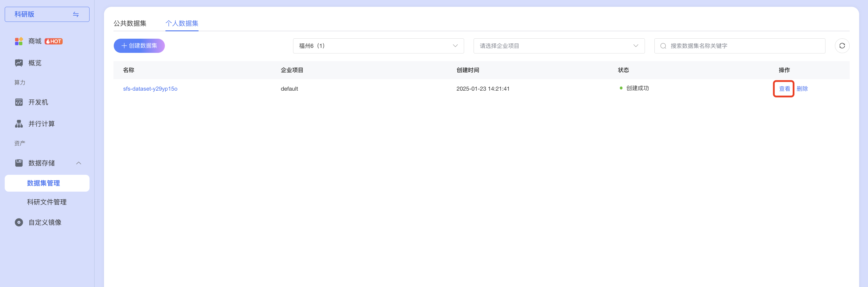The height and width of the screenshot is (287, 868).
Task: Click the 创建数据集 button
Action: point(139,46)
